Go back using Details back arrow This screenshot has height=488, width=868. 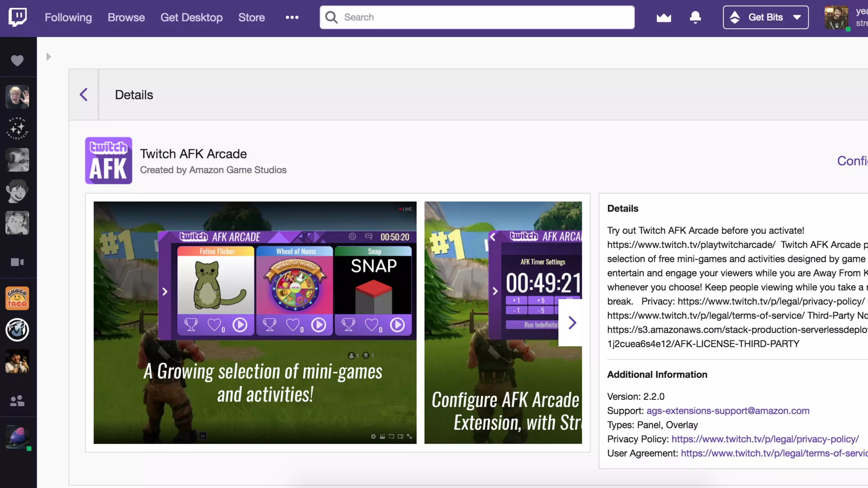coord(84,94)
